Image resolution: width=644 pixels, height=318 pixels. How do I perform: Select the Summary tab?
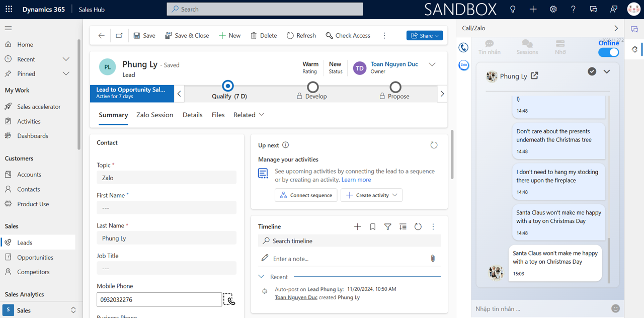[x=113, y=115]
